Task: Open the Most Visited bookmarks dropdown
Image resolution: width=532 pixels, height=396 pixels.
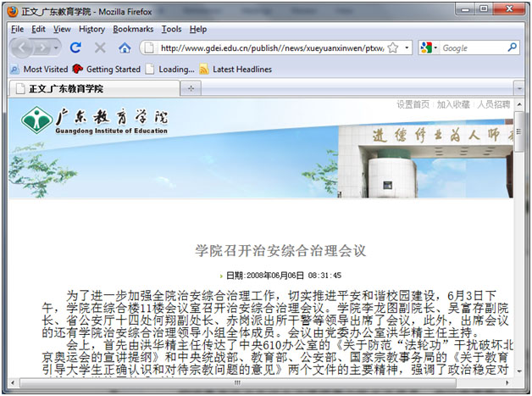Action: pyautogui.click(x=44, y=70)
